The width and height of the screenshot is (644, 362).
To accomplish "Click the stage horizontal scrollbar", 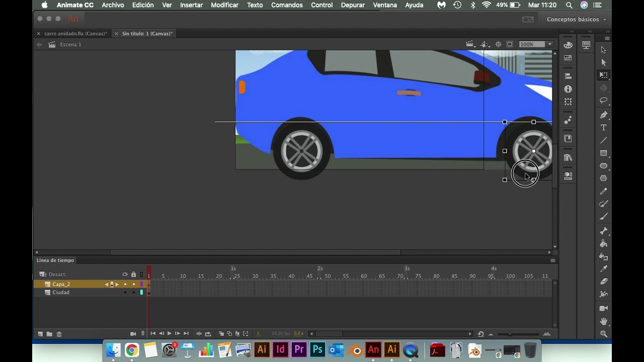I will (x=255, y=252).
